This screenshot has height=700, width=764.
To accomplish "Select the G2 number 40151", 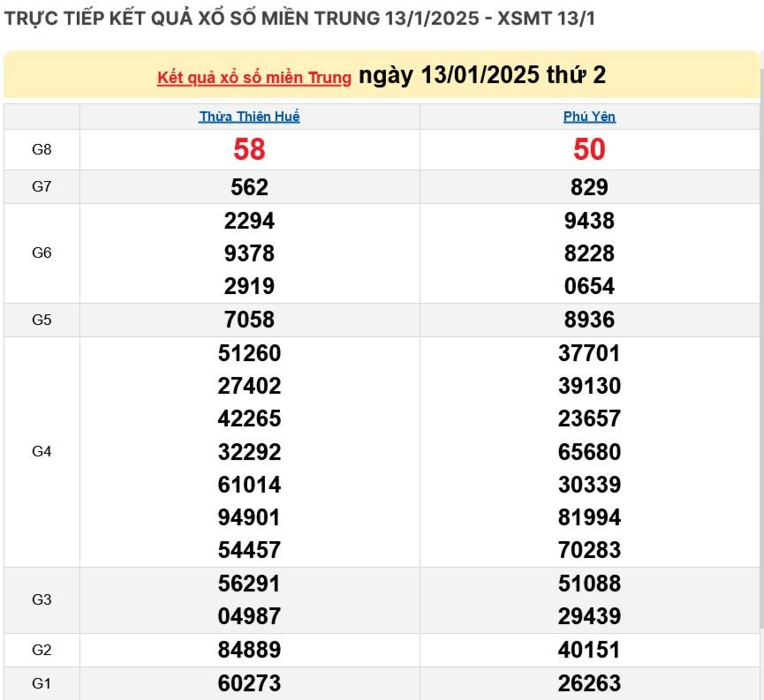I will tap(589, 651).
